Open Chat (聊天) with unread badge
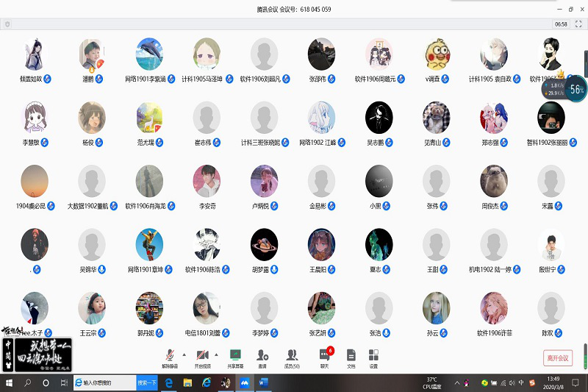 click(x=324, y=356)
